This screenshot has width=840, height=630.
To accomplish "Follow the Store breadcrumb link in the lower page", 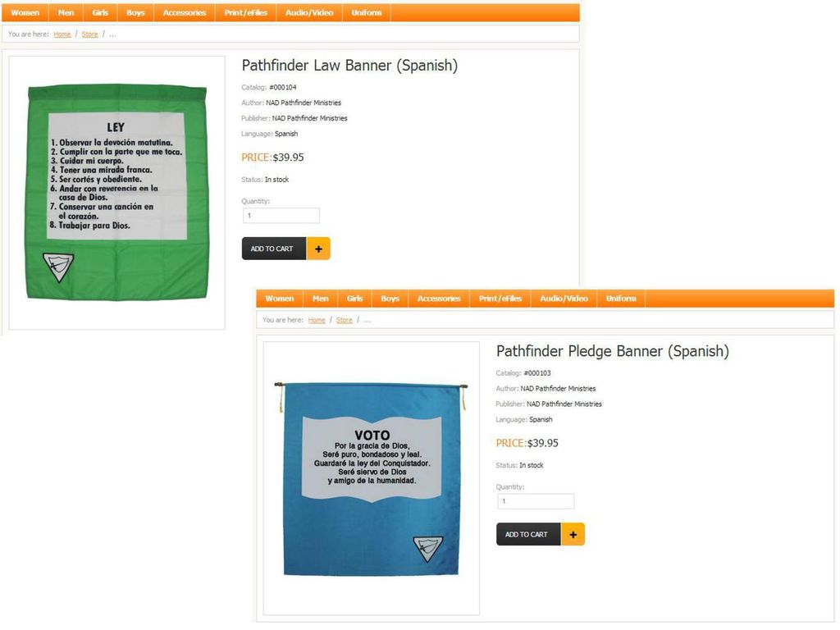I will (x=344, y=320).
